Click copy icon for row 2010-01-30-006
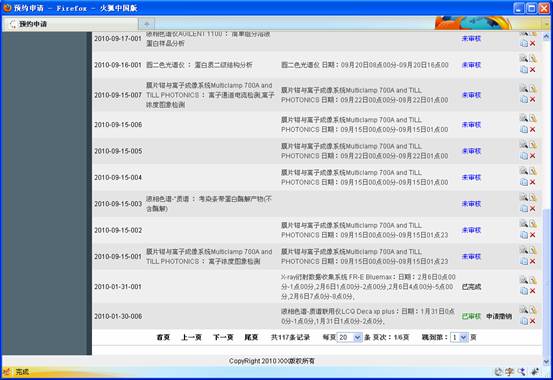 coord(524,321)
